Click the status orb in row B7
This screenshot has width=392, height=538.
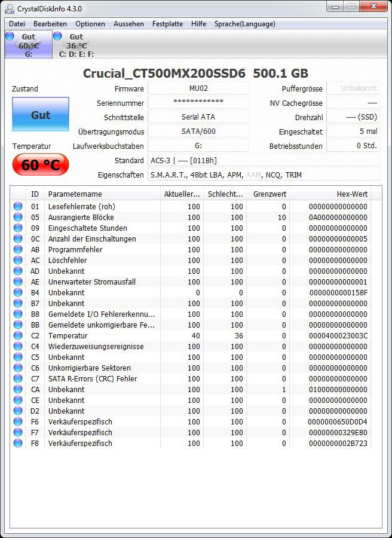[x=18, y=303]
